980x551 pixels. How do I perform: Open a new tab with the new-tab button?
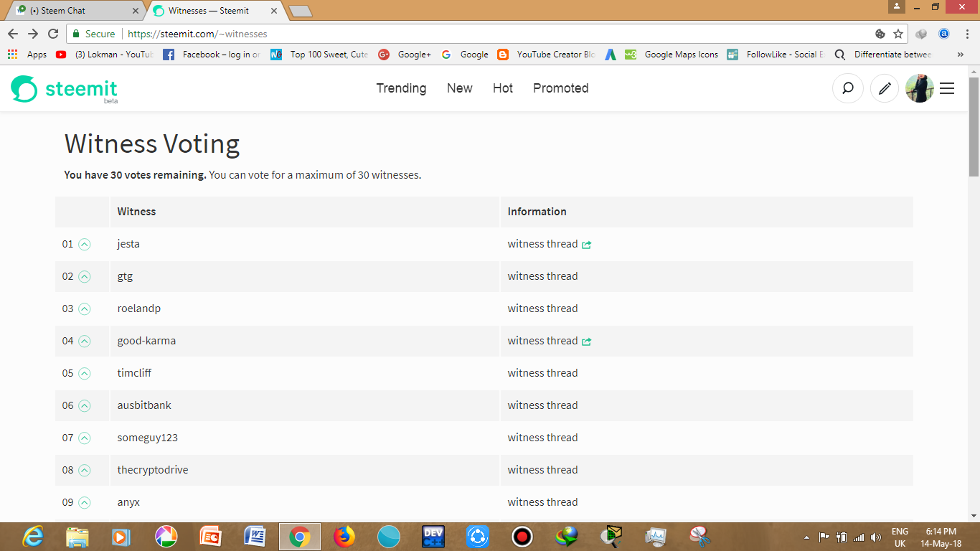pyautogui.click(x=299, y=11)
